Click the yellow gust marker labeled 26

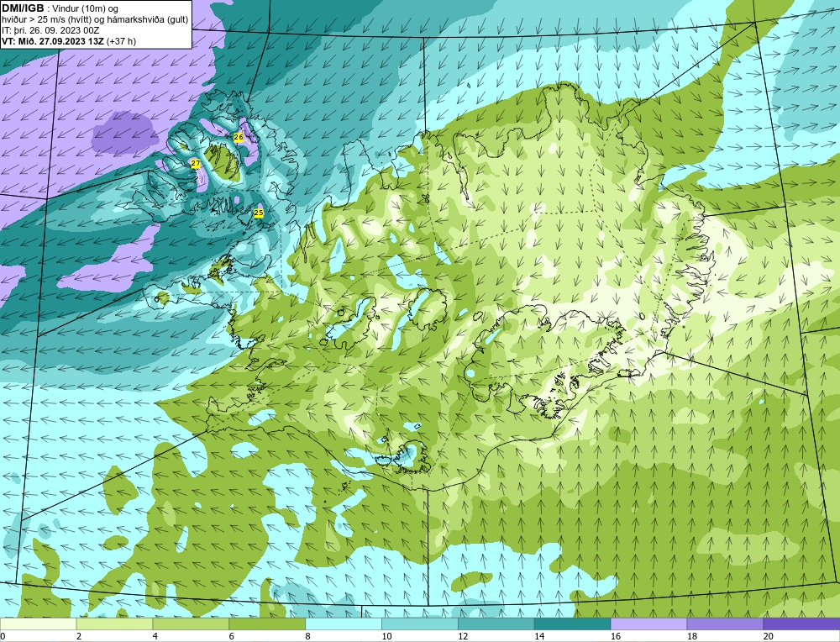[239, 138]
